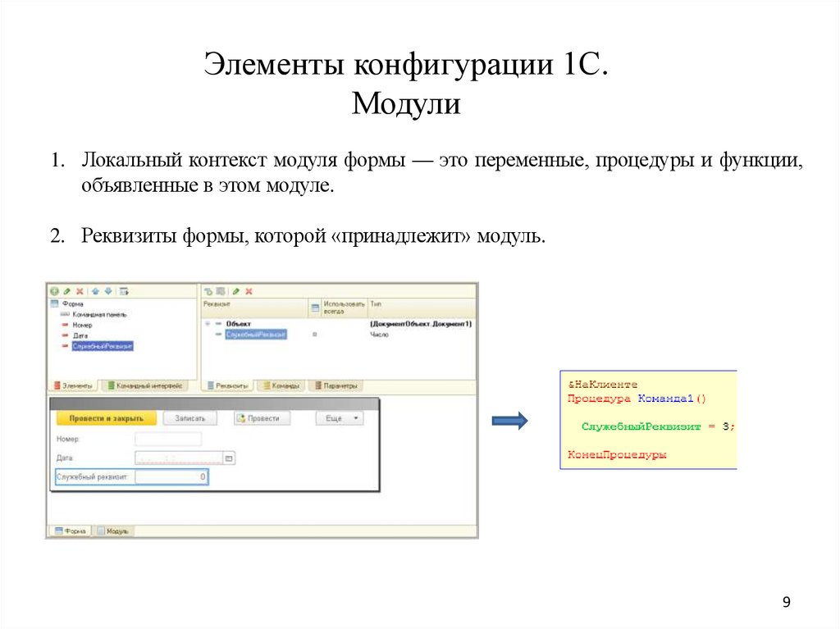
Task: Click the add attribute icon in attributes toolbar
Action: [208, 291]
